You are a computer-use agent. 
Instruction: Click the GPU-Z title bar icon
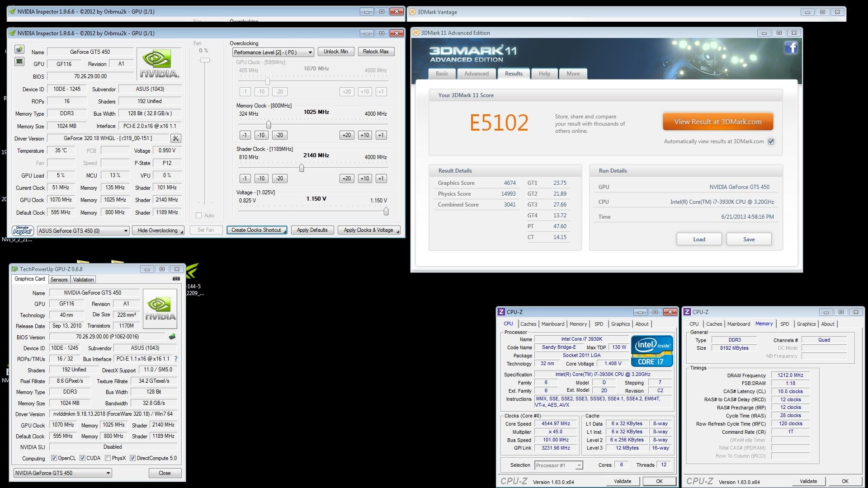click(15, 269)
